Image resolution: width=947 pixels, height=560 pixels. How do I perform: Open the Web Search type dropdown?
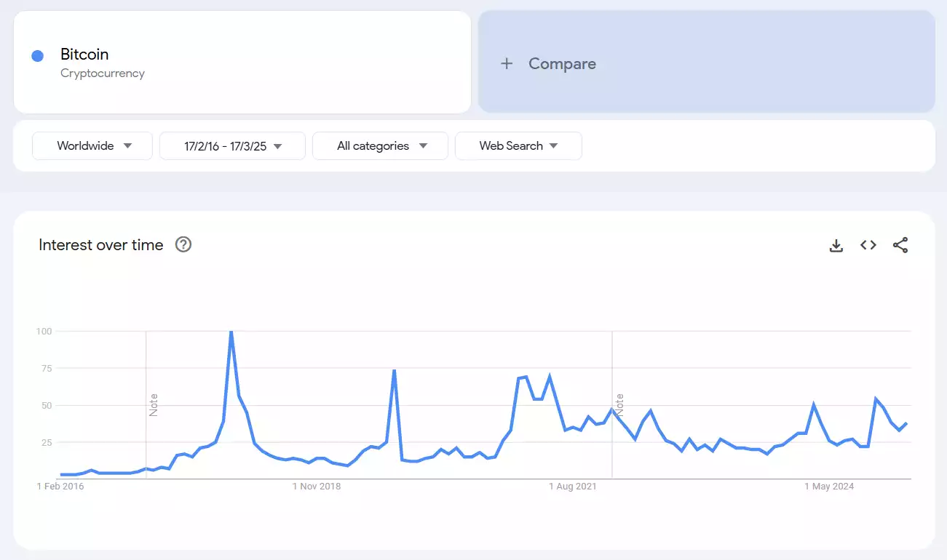point(518,145)
